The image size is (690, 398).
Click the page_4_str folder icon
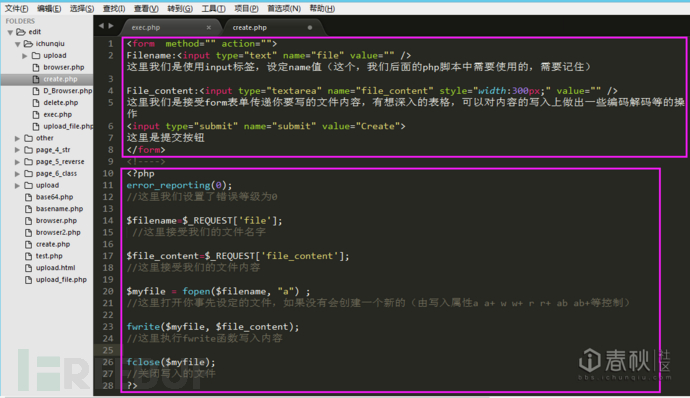(29, 150)
